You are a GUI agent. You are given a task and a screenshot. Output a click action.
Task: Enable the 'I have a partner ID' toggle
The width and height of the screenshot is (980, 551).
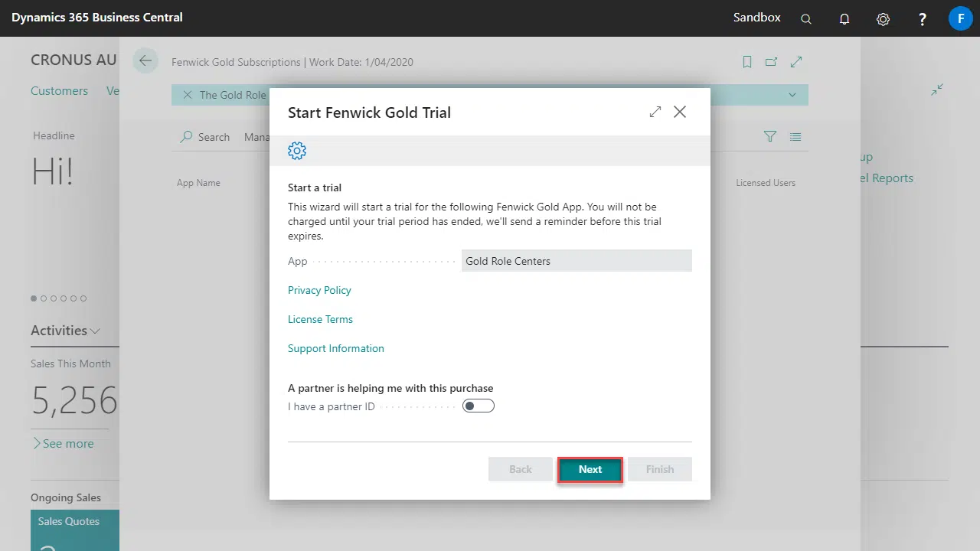click(479, 406)
